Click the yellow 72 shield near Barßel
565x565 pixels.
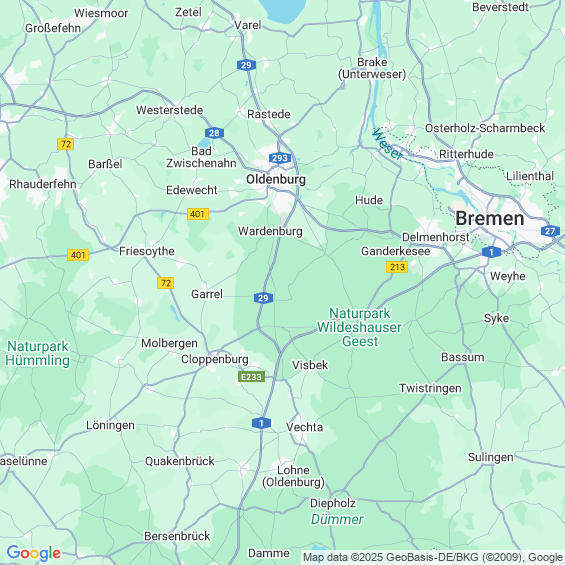click(x=66, y=144)
